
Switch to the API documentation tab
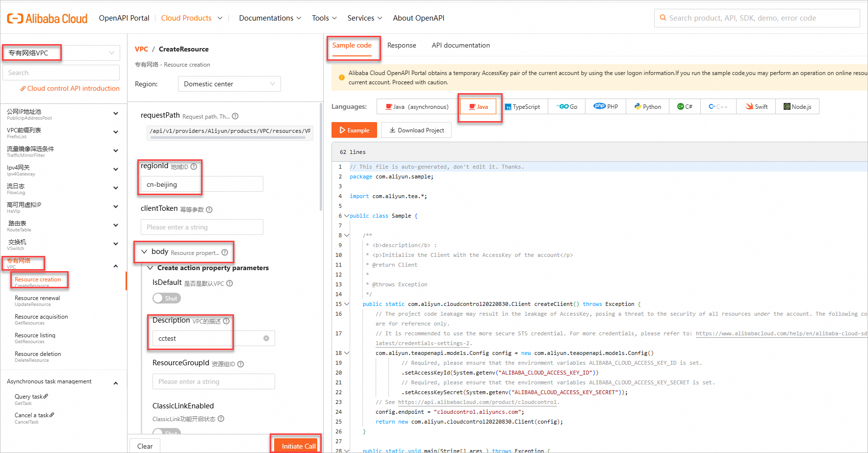click(x=460, y=45)
